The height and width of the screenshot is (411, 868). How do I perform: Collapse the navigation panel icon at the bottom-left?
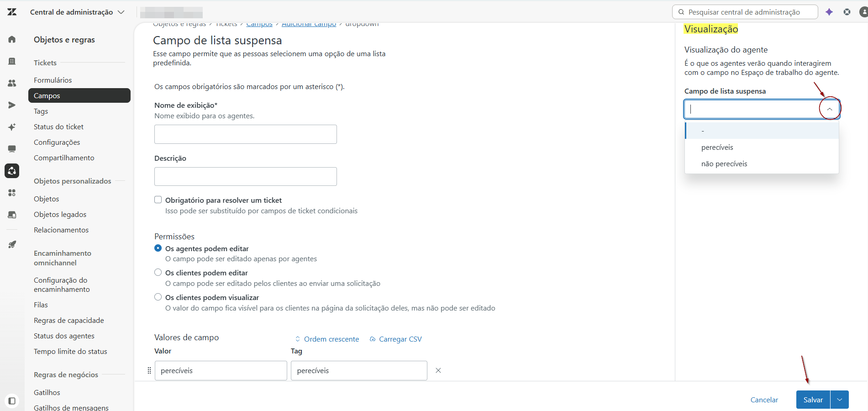[12, 401]
